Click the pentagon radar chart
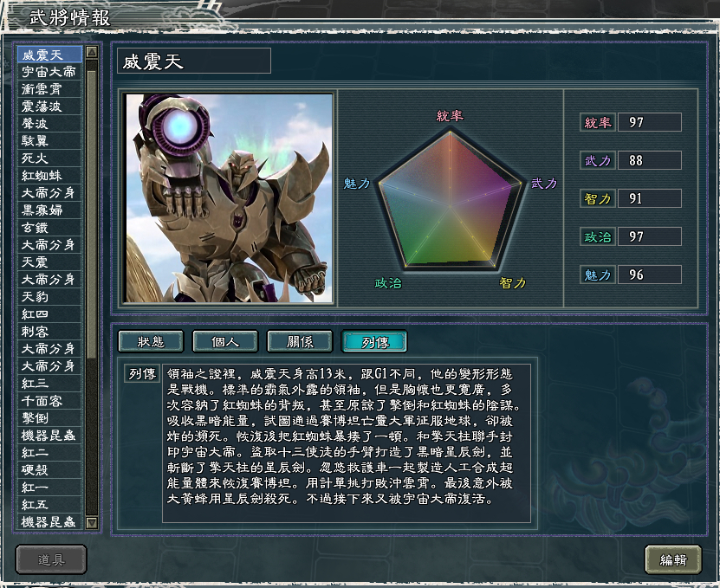Screen dimensions: 720x588 tap(450, 202)
